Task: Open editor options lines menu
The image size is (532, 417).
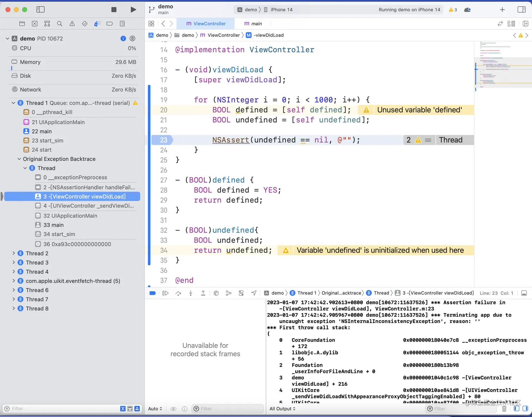Action: click(511, 24)
